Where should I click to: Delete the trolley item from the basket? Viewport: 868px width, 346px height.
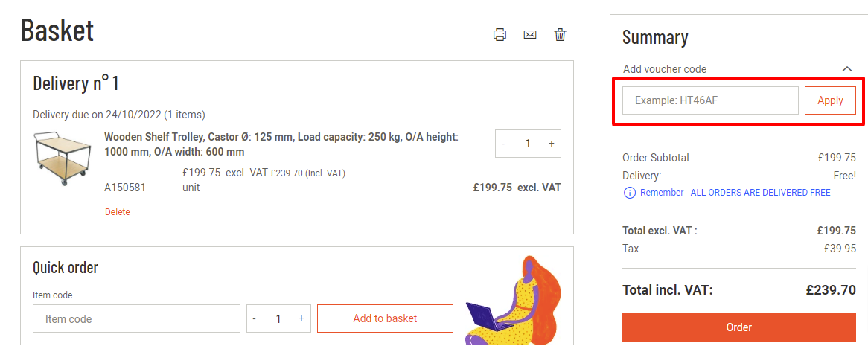point(118,212)
